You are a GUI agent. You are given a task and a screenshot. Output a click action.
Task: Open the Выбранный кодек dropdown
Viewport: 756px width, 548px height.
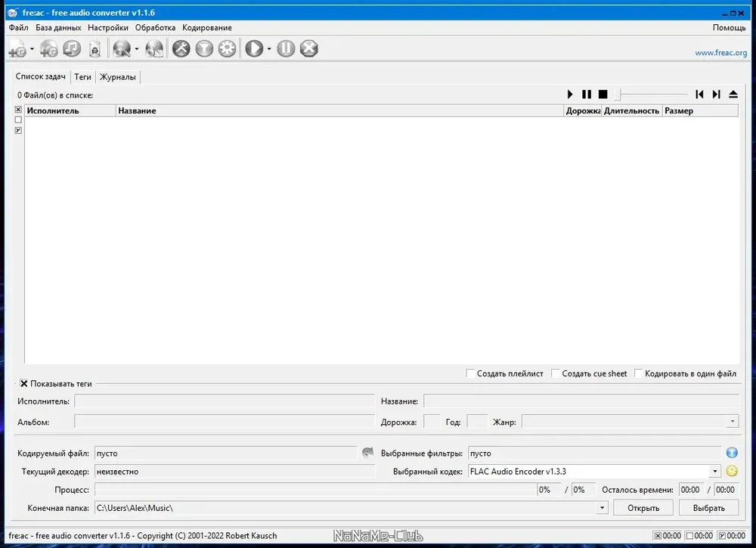point(714,472)
